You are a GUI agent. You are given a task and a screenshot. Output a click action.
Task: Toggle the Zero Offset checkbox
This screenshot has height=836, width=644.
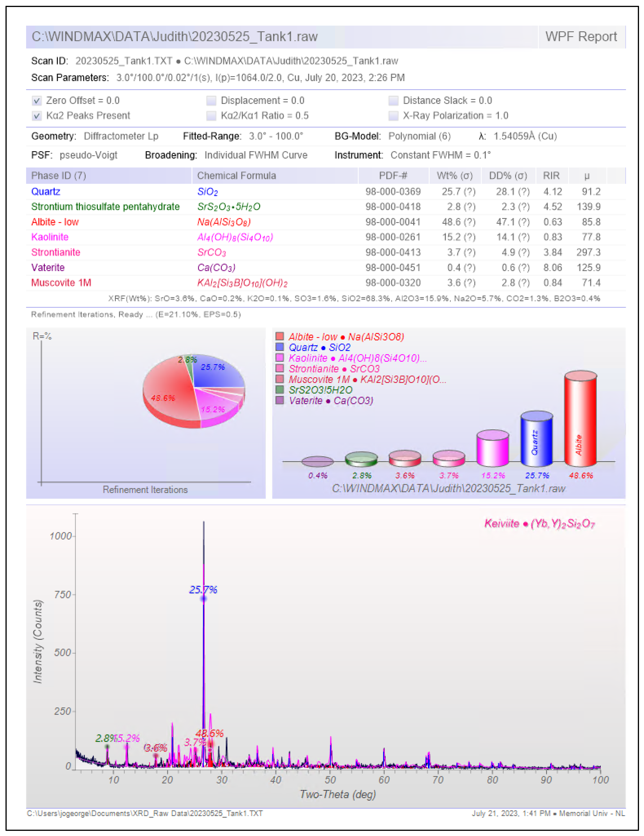(x=37, y=101)
